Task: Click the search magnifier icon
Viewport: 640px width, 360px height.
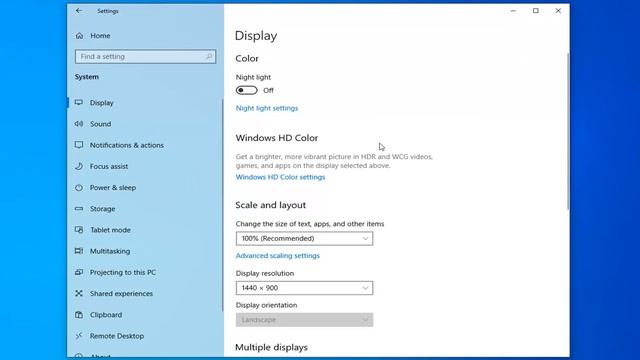Action: click(x=209, y=57)
